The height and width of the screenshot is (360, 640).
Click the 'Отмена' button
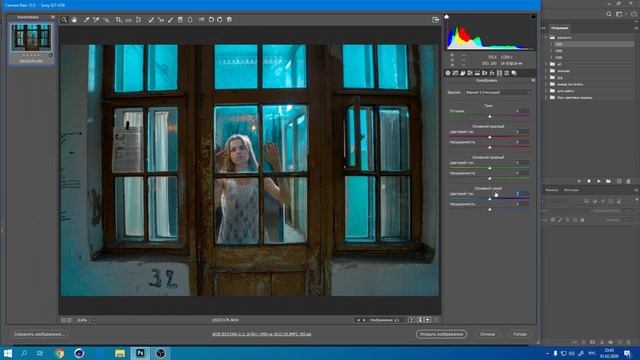coord(487,334)
